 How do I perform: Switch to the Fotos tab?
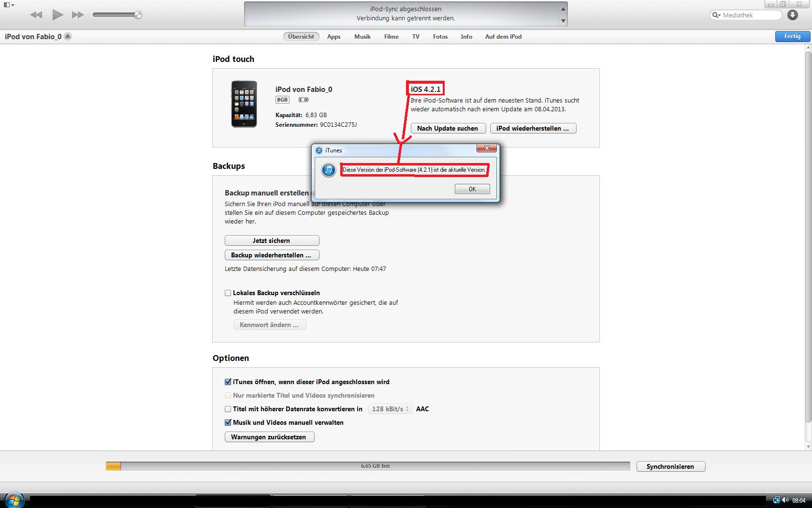tap(440, 37)
